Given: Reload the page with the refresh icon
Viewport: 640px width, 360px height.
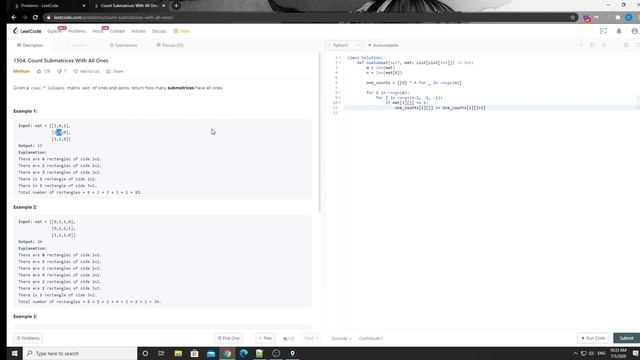Looking at the screenshot, I should (x=35, y=18).
